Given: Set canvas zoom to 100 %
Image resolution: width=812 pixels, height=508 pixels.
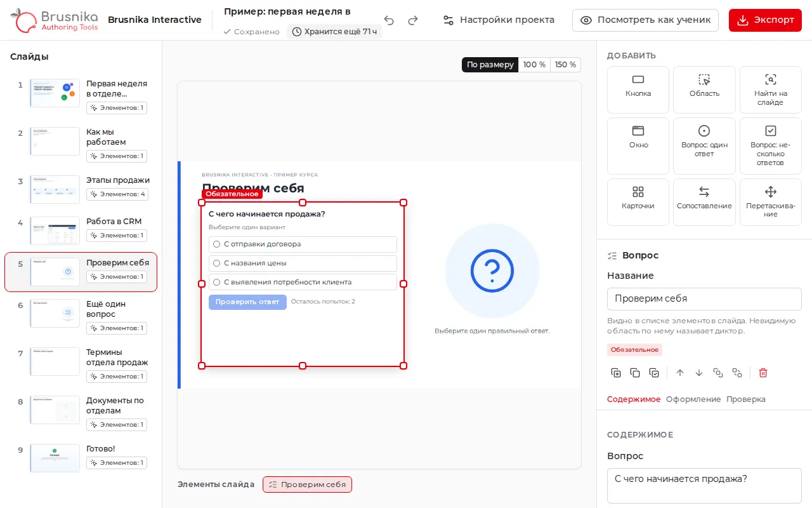Looking at the screenshot, I should [x=534, y=65].
